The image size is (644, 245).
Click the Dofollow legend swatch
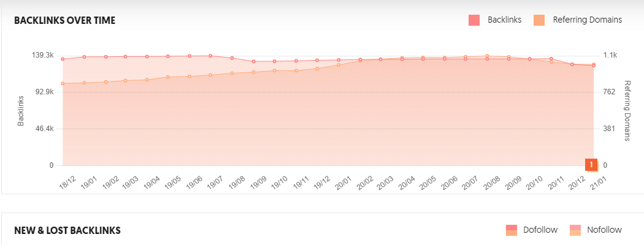coord(512,230)
